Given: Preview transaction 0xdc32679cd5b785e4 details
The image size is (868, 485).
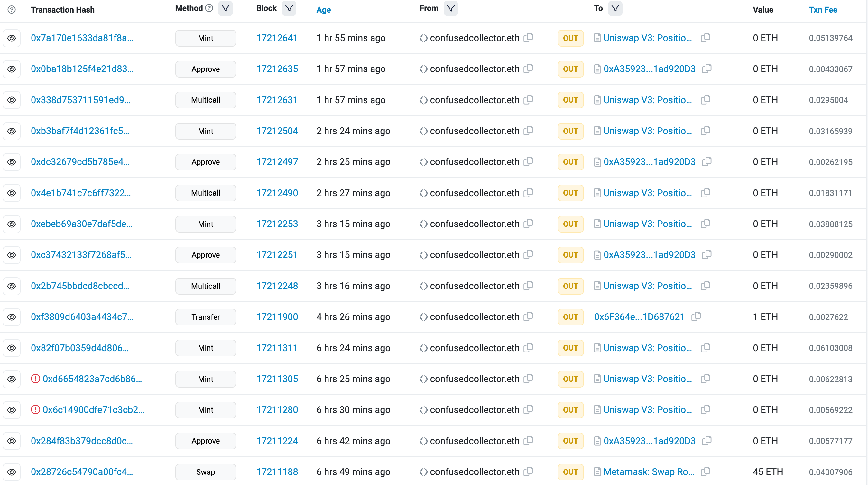Looking at the screenshot, I should pos(12,162).
